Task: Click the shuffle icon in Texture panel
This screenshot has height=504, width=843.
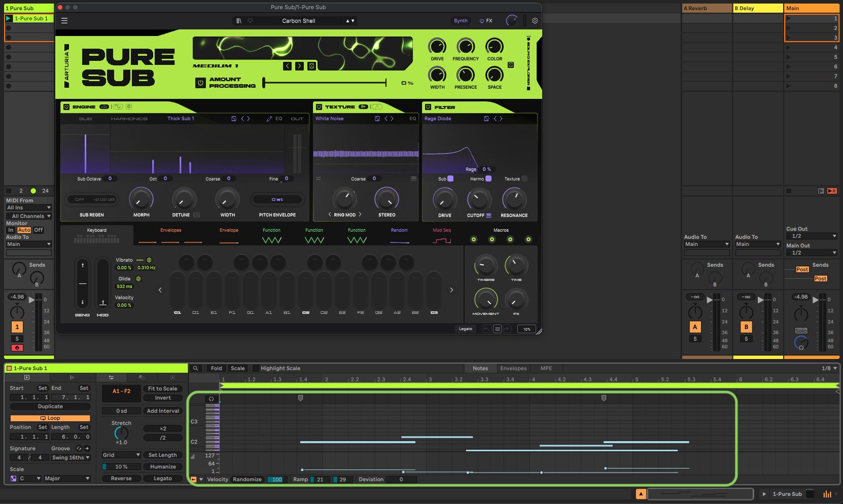Action: click(x=318, y=178)
